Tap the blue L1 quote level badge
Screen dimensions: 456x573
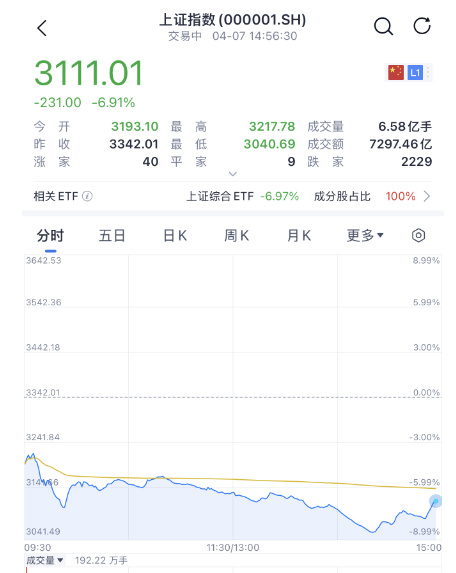415,72
